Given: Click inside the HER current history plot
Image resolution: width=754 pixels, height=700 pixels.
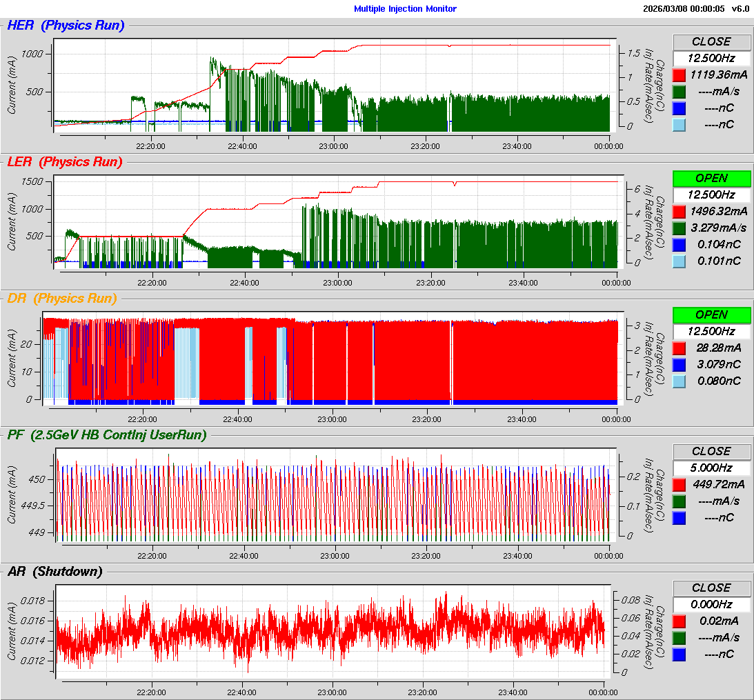Looking at the screenshot, I should (x=335, y=85).
